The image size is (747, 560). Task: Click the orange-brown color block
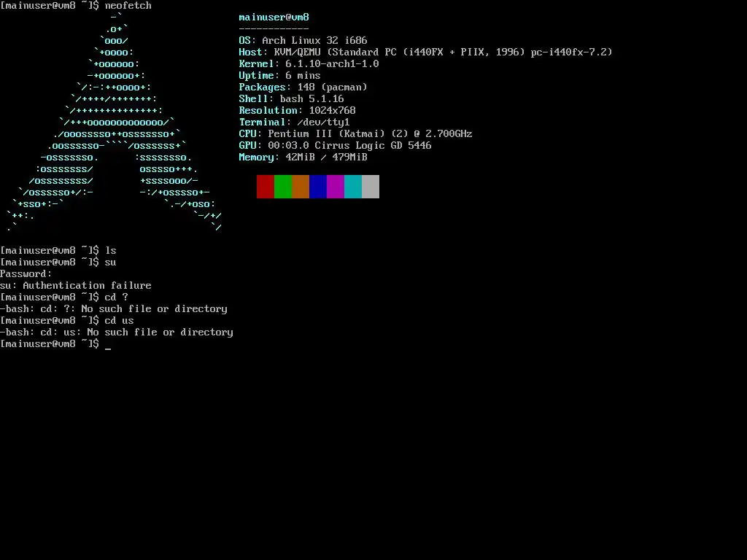[301, 187]
